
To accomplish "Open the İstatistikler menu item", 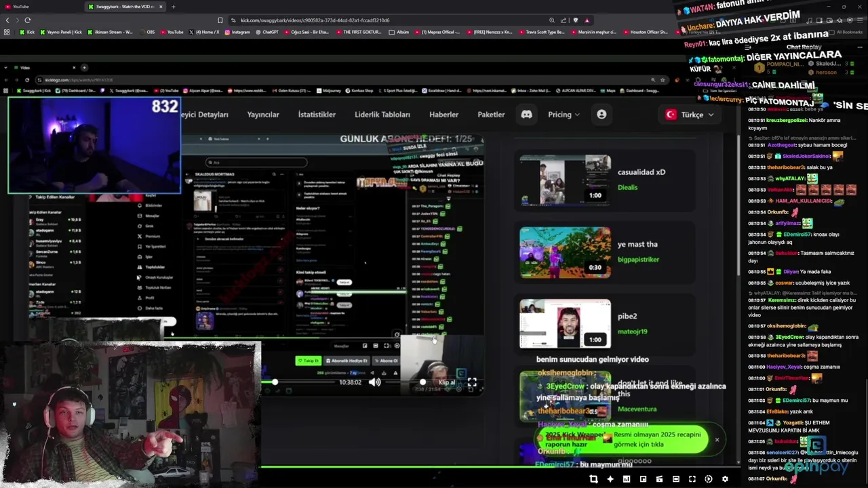I will (x=317, y=115).
